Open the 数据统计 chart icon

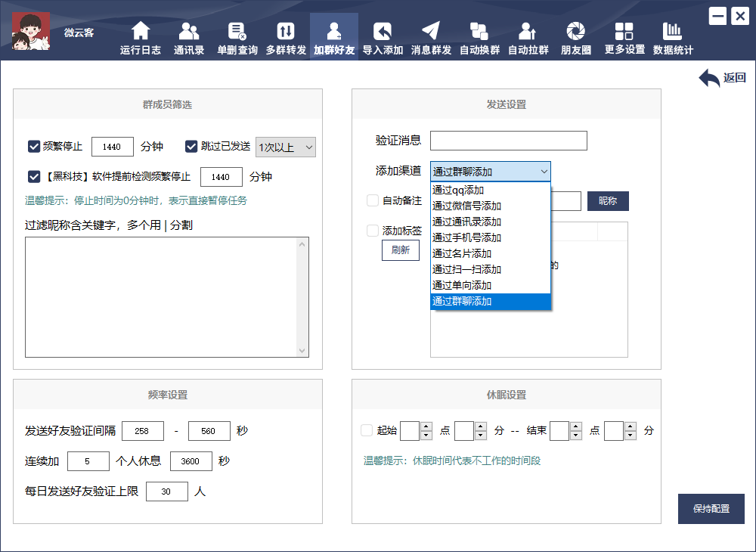(x=672, y=31)
